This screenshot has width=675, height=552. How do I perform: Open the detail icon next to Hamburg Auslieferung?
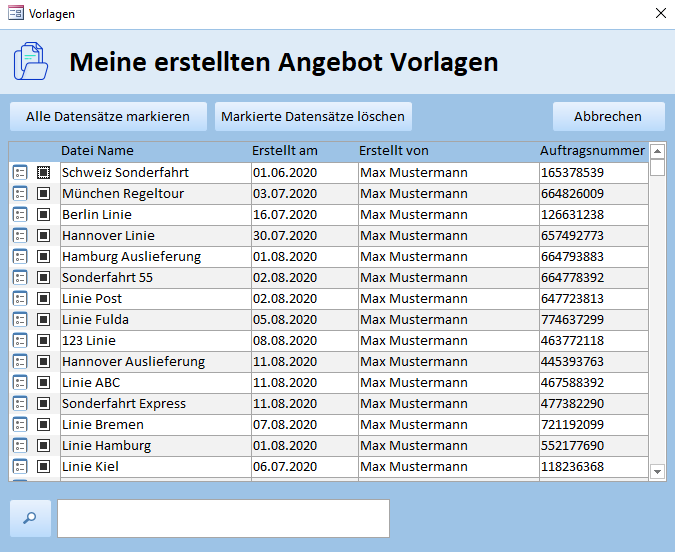pyautogui.click(x=20, y=257)
